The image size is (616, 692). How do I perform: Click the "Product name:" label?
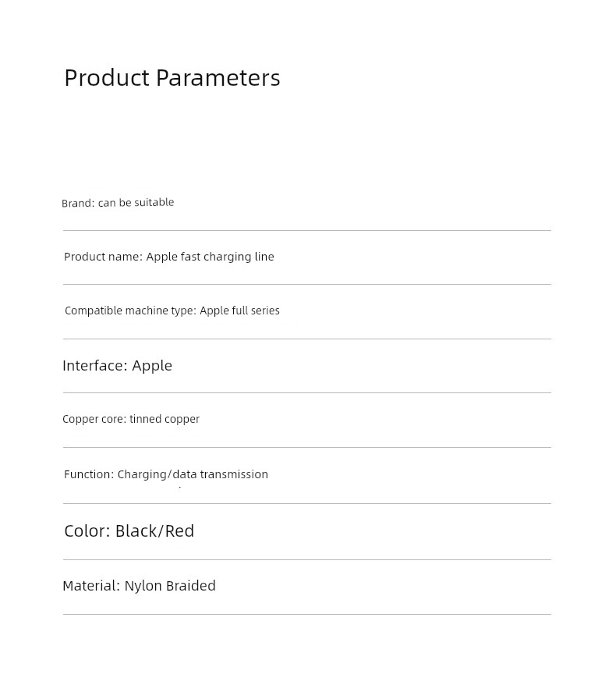pos(103,257)
